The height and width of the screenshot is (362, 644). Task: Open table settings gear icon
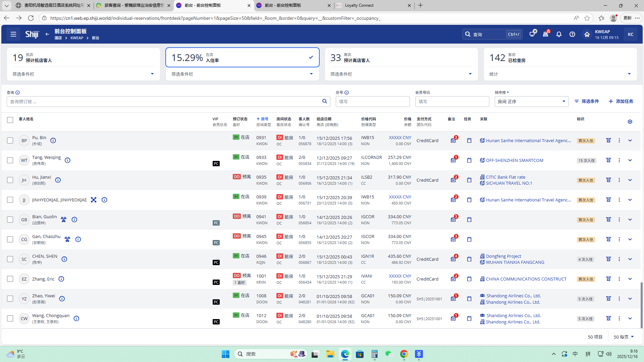coord(630,122)
